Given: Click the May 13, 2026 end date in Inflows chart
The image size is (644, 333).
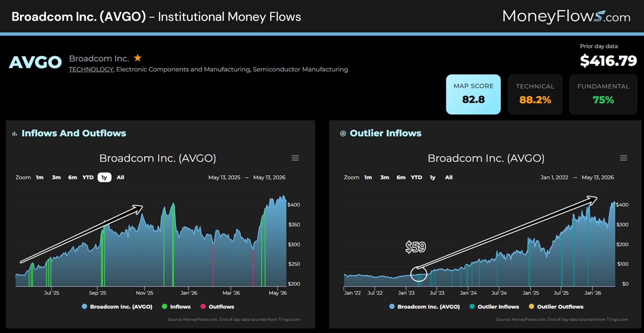Looking at the screenshot, I should [x=269, y=178].
